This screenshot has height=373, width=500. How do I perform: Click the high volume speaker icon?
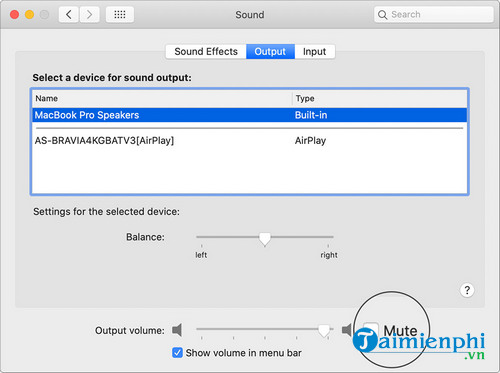347,330
